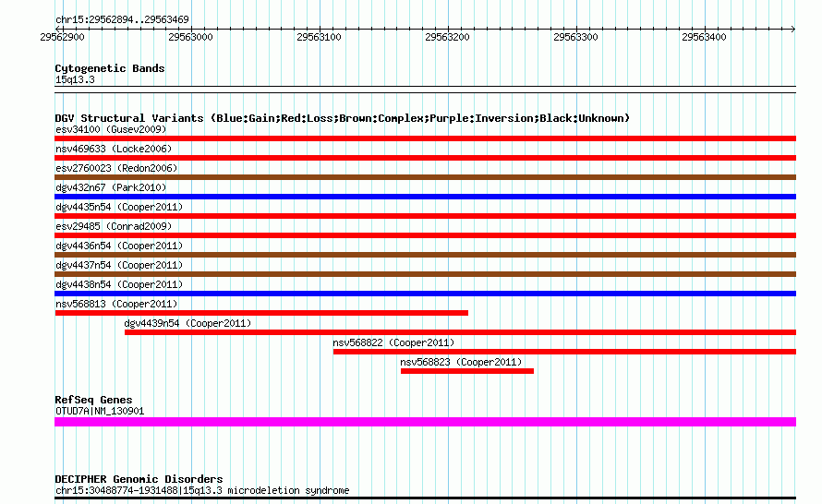Select the nsv469633 (Locke2006) variant label
The height and width of the screenshot is (504, 822).
[x=114, y=149]
